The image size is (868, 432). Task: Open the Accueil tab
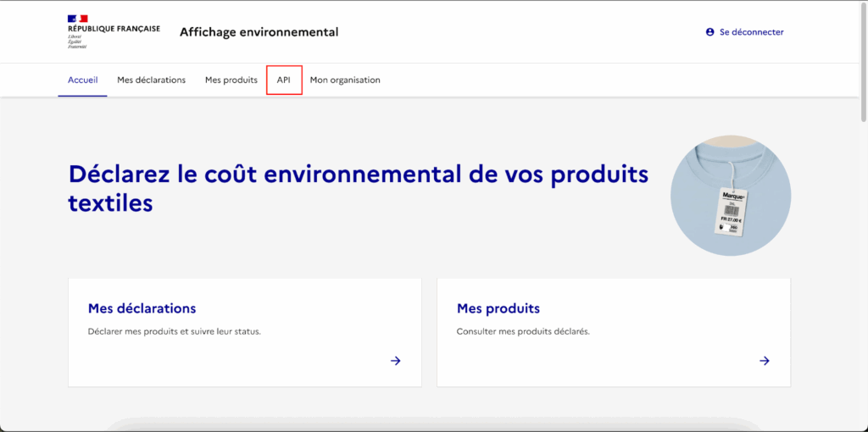[82, 80]
